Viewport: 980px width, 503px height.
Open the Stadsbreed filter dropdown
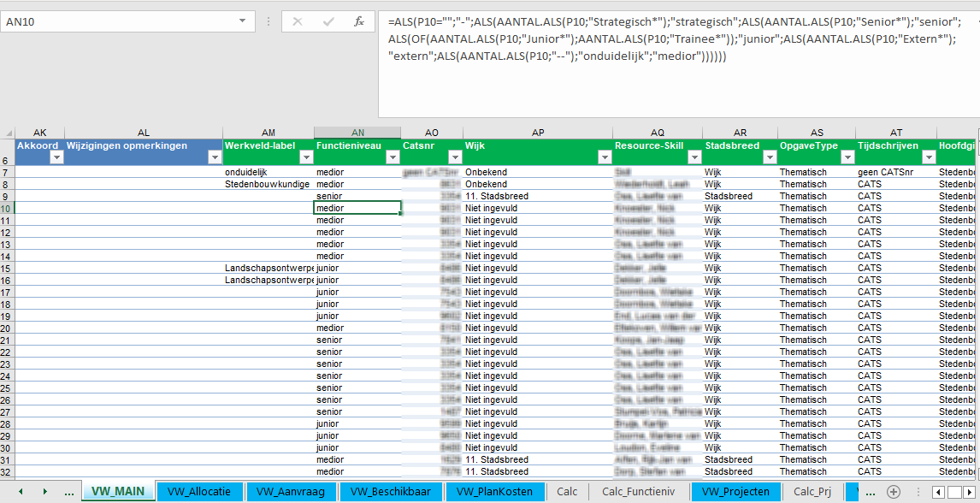[x=768, y=157]
